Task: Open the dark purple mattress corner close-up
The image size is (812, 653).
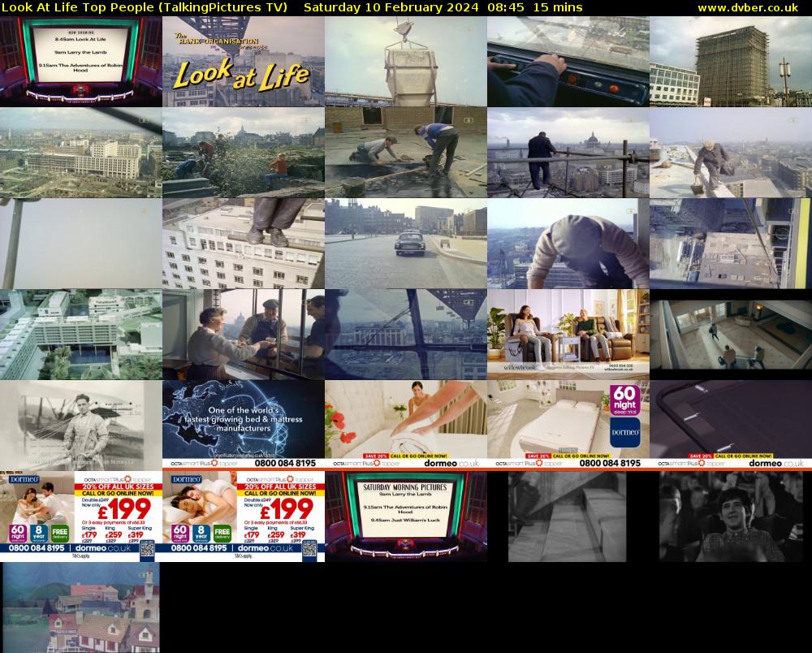Action: 731,425
